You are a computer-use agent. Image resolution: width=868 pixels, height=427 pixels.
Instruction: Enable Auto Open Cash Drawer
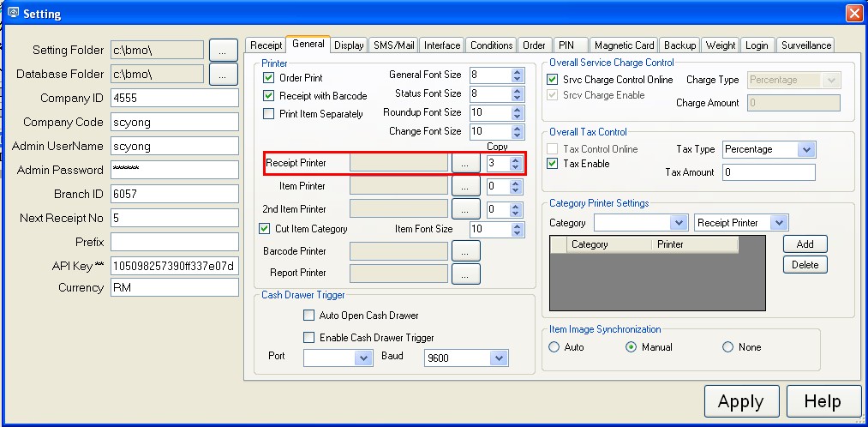click(x=308, y=316)
